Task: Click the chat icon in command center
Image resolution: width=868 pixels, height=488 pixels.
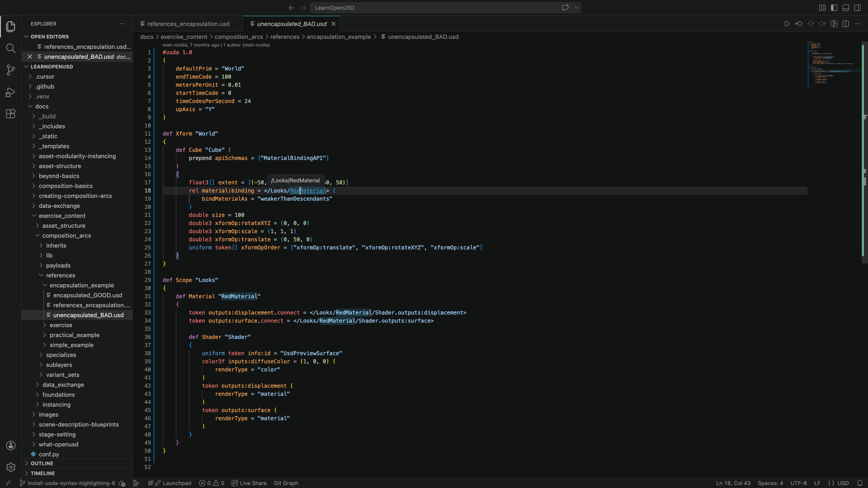Action: pyautogui.click(x=565, y=8)
